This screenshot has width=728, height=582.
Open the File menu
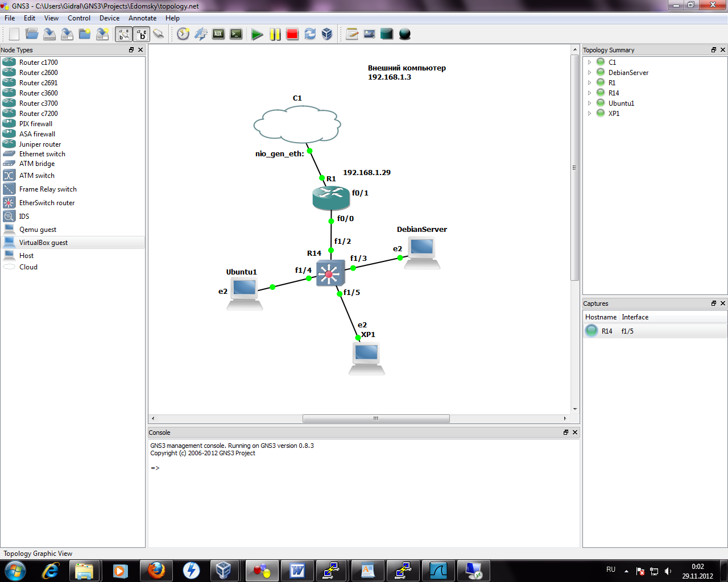(x=10, y=18)
